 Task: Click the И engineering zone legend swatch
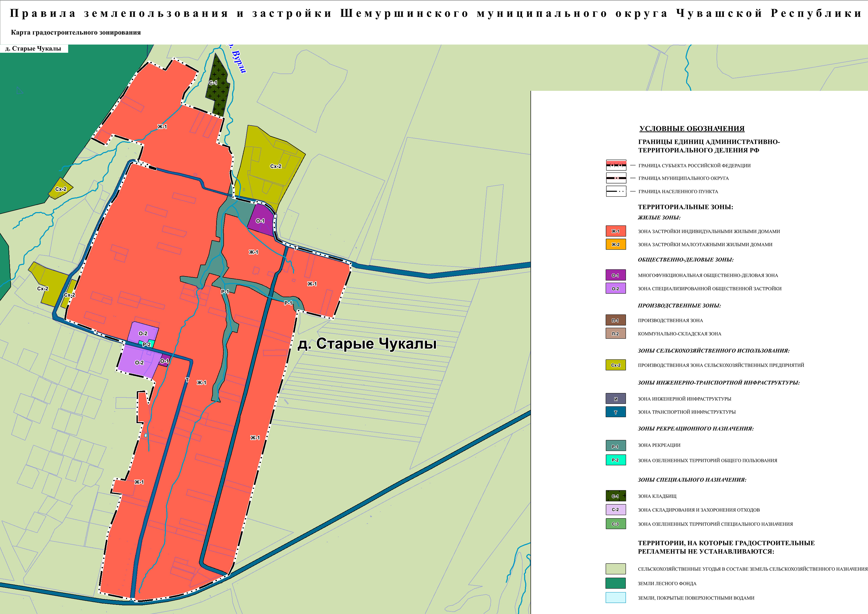pyautogui.click(x=616, y=398)
